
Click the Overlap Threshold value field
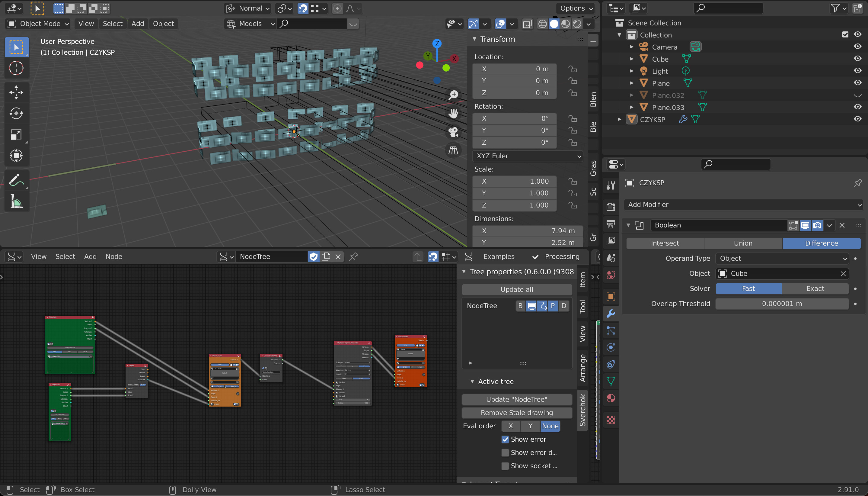782,304
